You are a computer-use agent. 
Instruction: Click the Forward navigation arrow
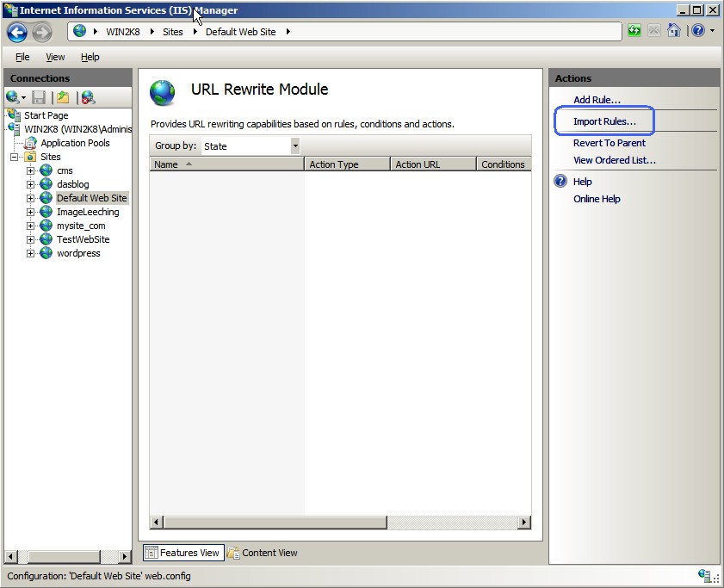click(x=42, y=33)
